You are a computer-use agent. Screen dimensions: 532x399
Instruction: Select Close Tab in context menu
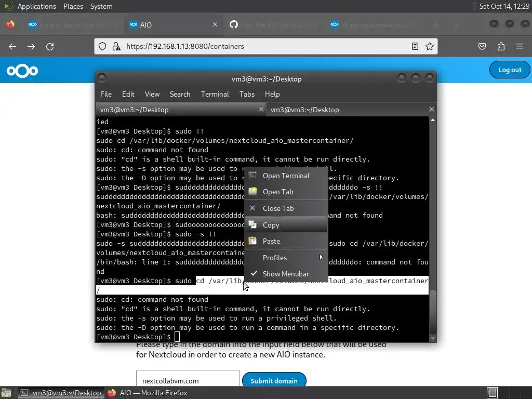point(286,208)
